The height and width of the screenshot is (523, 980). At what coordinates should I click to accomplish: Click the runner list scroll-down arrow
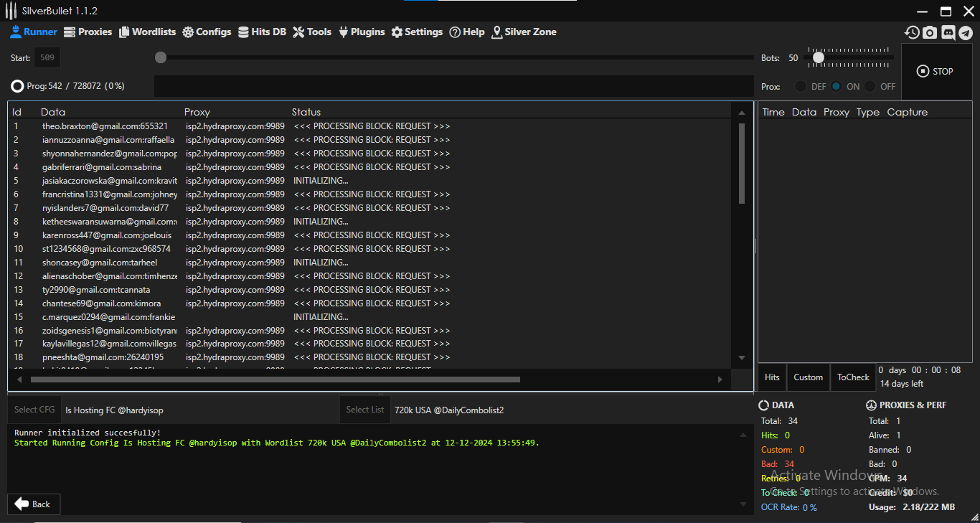pyautogui.click(x=742, y=358)
